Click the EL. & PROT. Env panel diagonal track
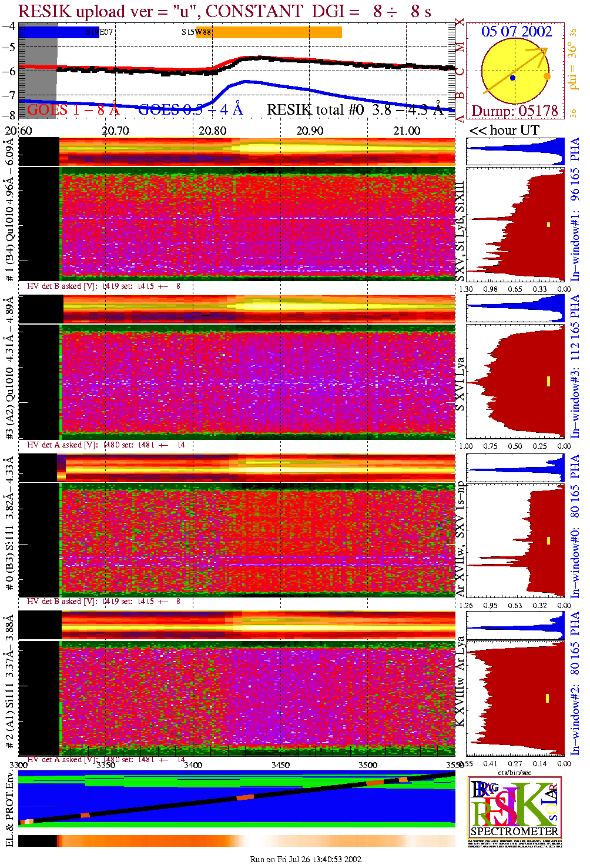The height and width of the screenshot is (868, 590). point(235,799)
